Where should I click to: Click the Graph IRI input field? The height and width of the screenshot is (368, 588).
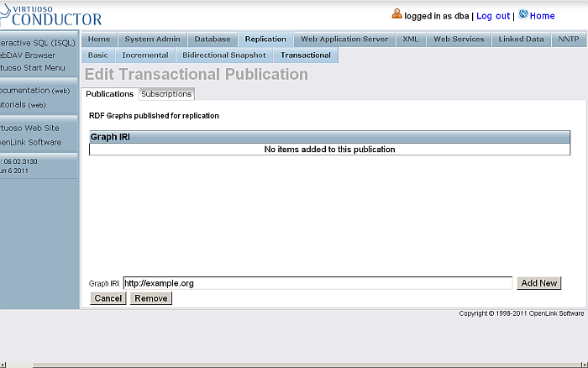[317, 284]
